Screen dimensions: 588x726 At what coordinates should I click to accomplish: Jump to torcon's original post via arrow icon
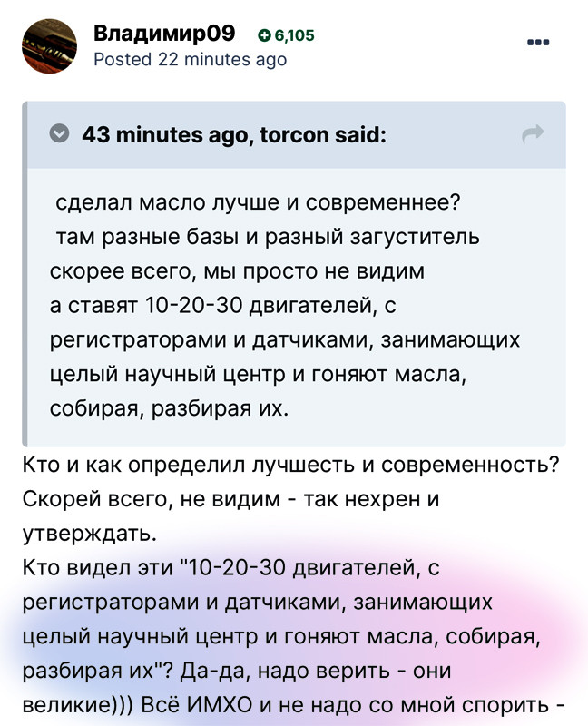pos(533,133)
